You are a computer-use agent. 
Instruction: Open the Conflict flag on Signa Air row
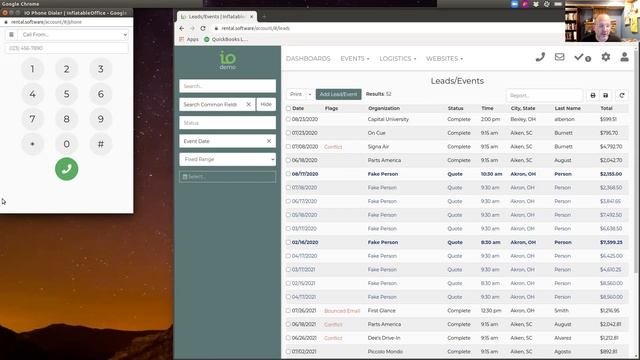(333, 147)
